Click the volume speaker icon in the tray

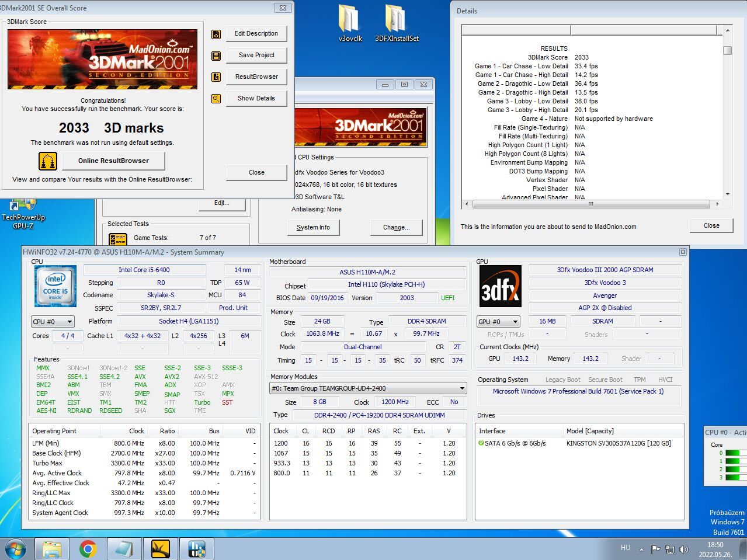pyautogui.click(x=683, y=549)
